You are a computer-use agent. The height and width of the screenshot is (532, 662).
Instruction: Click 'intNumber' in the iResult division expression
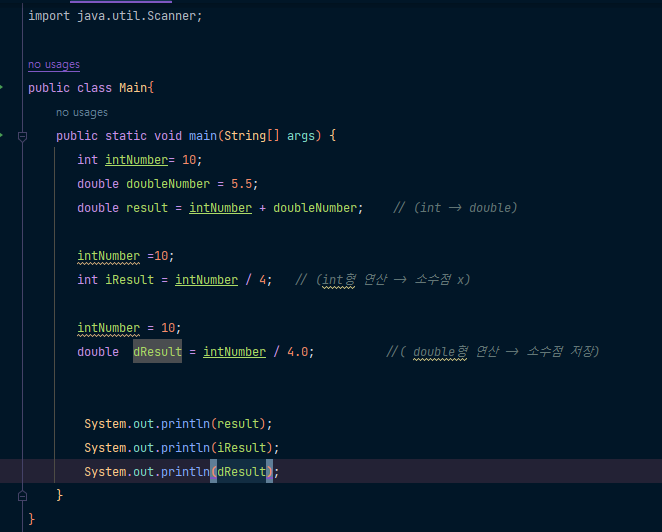(206, 280)
